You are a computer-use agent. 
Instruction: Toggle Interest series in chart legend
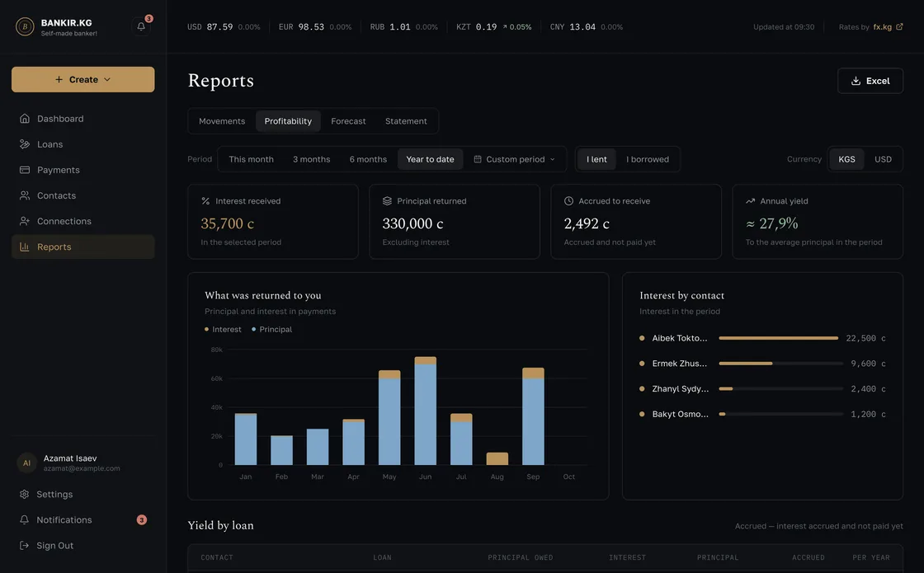click(x=223, y=329)
